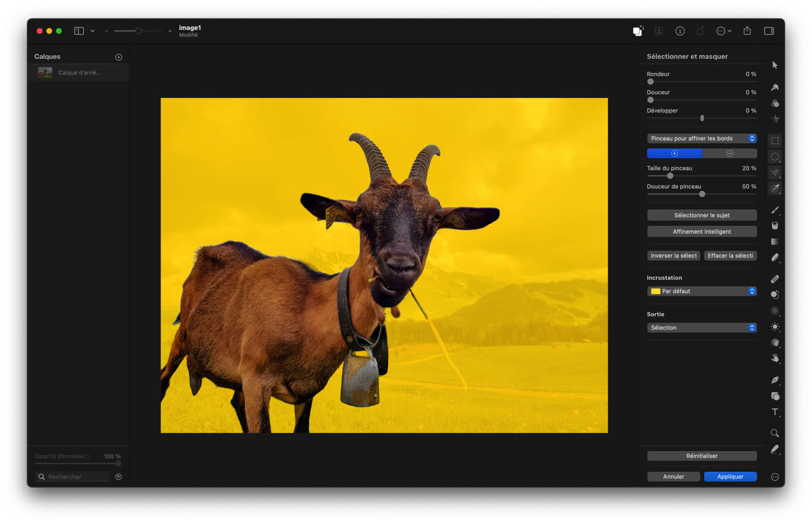Select the Quick Selection wand tool
The width and height of the screenshot is (812, 523).
(x=775, y=172)
